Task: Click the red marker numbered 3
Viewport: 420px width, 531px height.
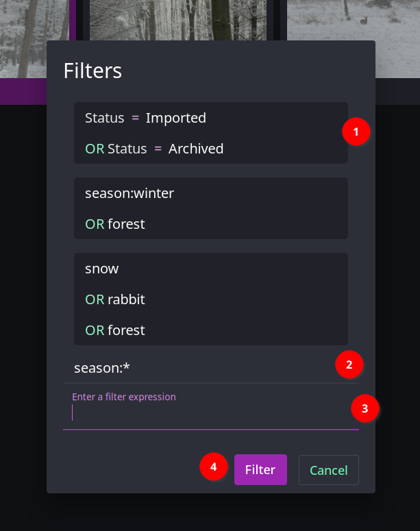Action: pyautogui.click(x=365, y=408)
